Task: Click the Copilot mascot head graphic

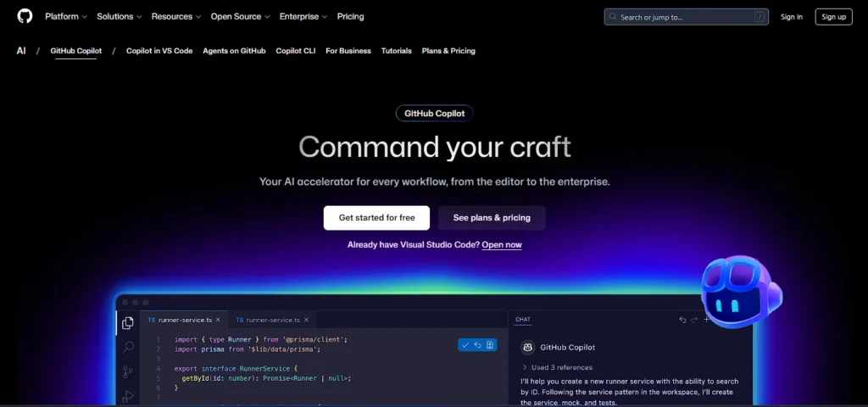Action: click(x=741, y=292)
